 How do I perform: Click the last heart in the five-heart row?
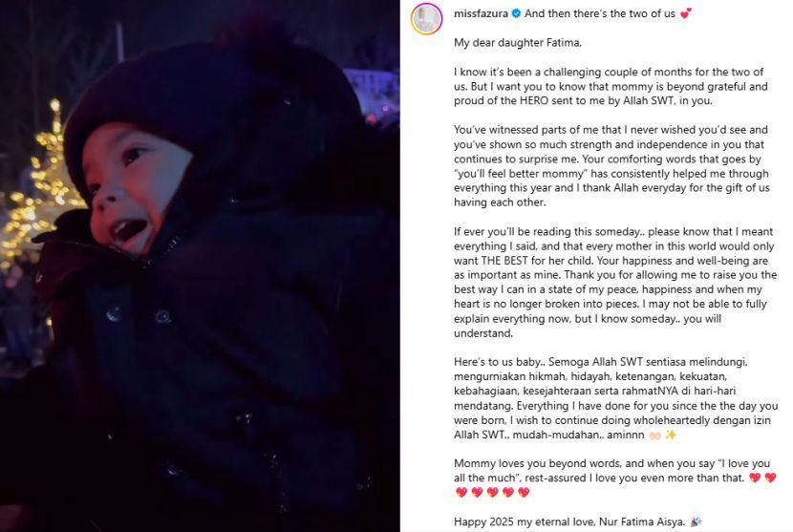coord(524,493)
